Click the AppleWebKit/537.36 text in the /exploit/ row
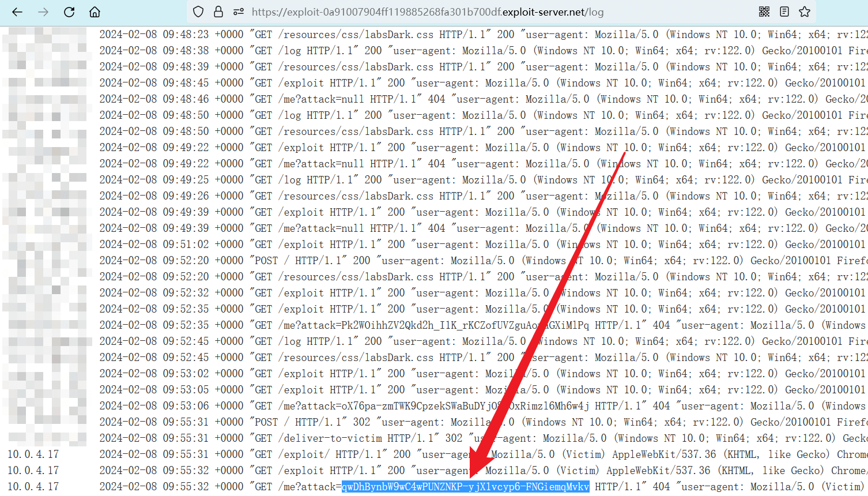 [x=664, y=454]
